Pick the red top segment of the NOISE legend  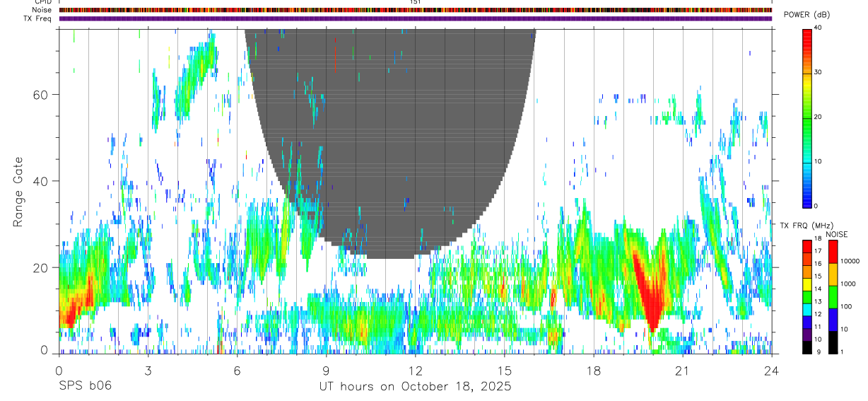[832, 252]
